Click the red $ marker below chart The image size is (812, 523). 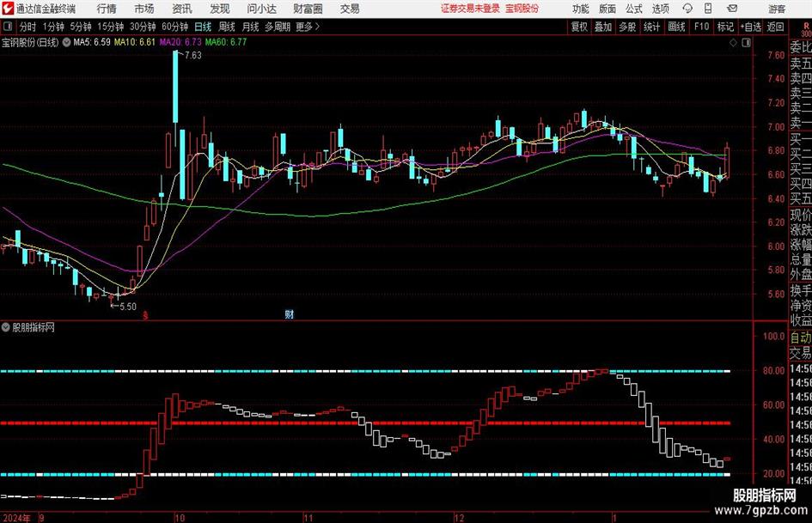[145, 315]
